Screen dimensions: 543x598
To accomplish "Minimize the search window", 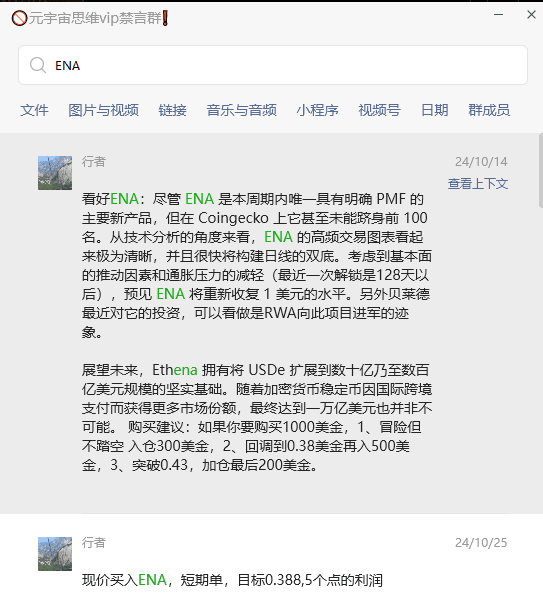I will coord(498,15).
